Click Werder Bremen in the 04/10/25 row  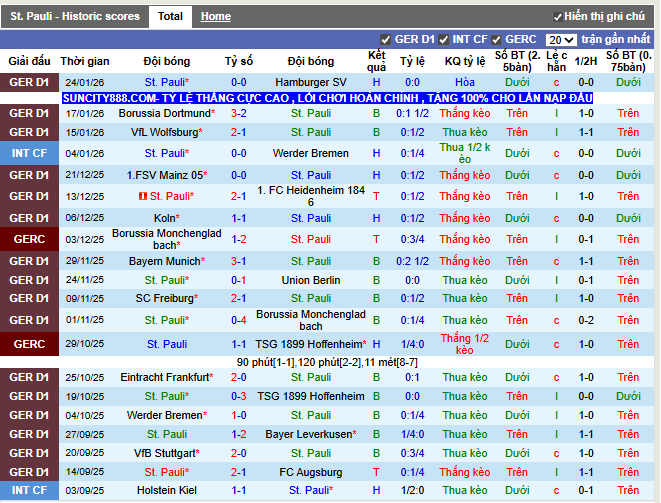[165, 415]
